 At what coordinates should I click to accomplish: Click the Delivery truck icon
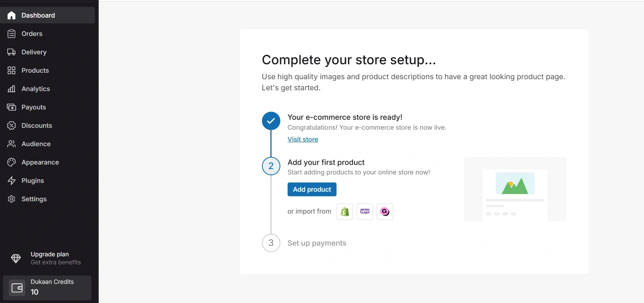pyautogui.click(x=11, y=52)
